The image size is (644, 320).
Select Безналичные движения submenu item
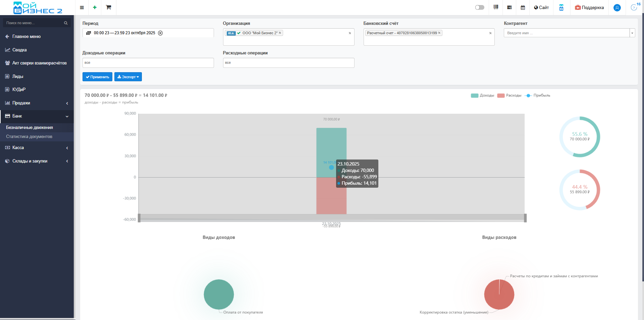tap(30, 128)
